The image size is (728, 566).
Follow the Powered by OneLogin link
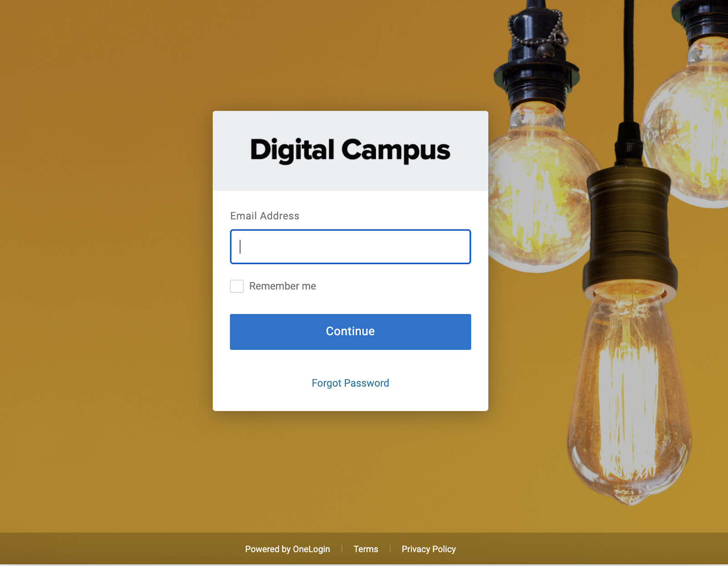288,549
